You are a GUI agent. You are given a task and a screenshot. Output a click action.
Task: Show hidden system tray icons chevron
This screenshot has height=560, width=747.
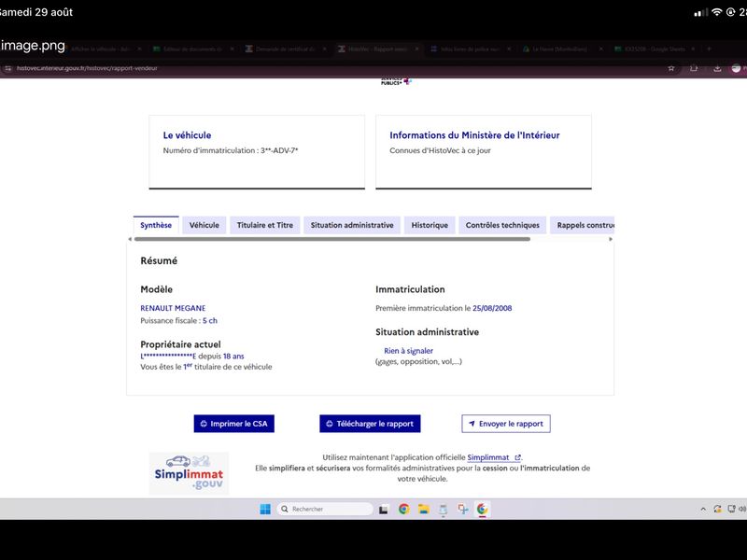703,509
